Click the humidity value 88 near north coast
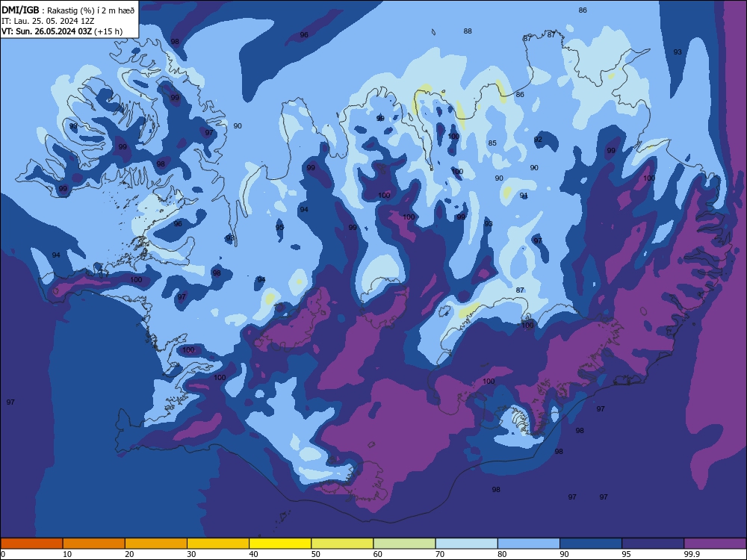 coord(468,31)
